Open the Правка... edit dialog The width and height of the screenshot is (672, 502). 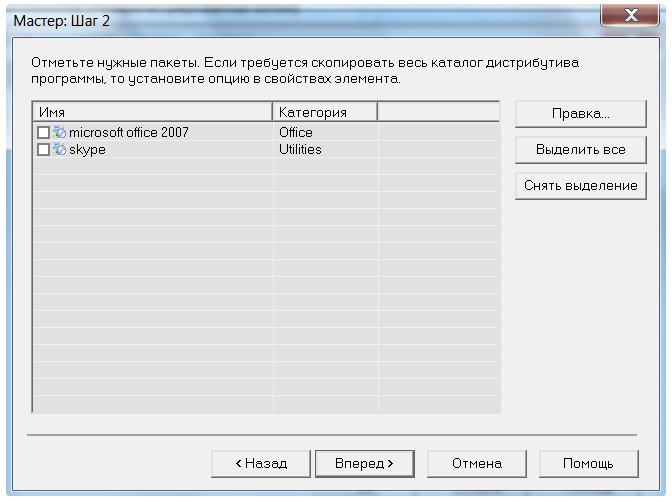click(x=581, y=114)
